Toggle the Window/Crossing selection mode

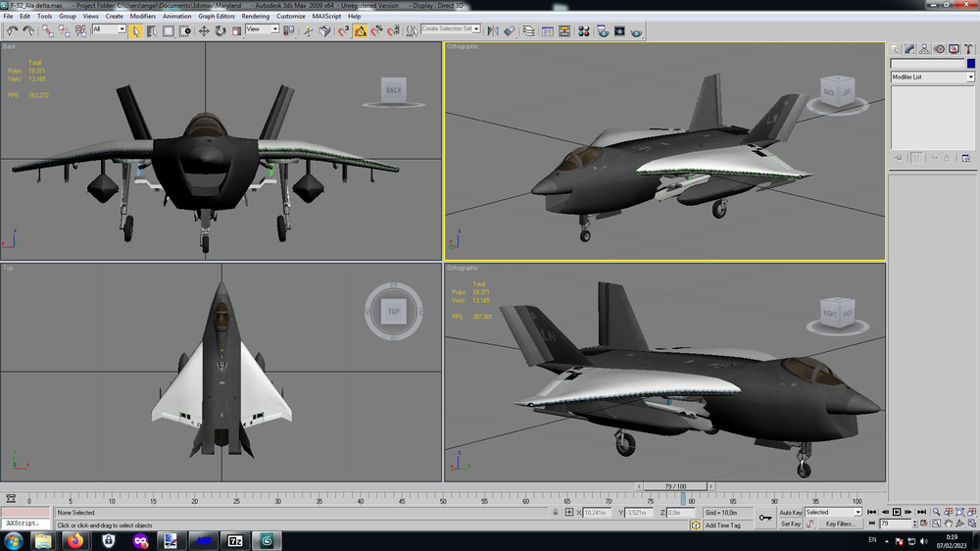185,30
